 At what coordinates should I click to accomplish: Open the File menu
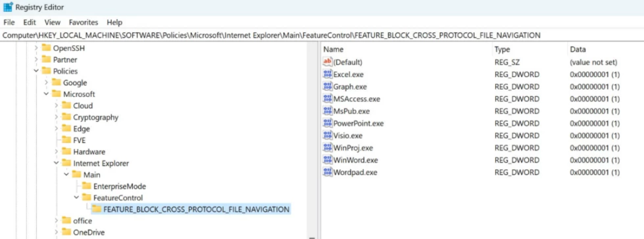click(9, 22)
